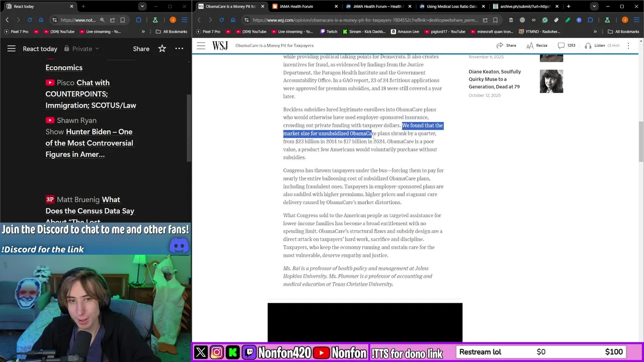
Task: Click the Economics heading in Notion
Action: [64, 67]
